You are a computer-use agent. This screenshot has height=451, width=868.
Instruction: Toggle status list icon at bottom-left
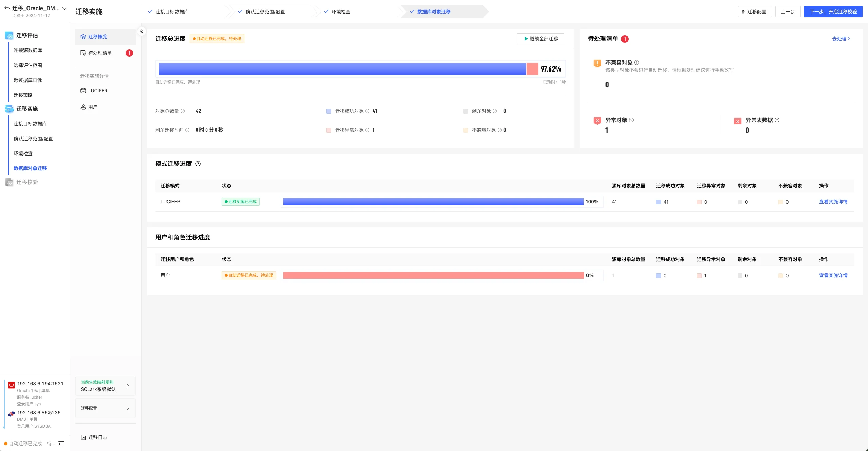[x=61, y=444]
